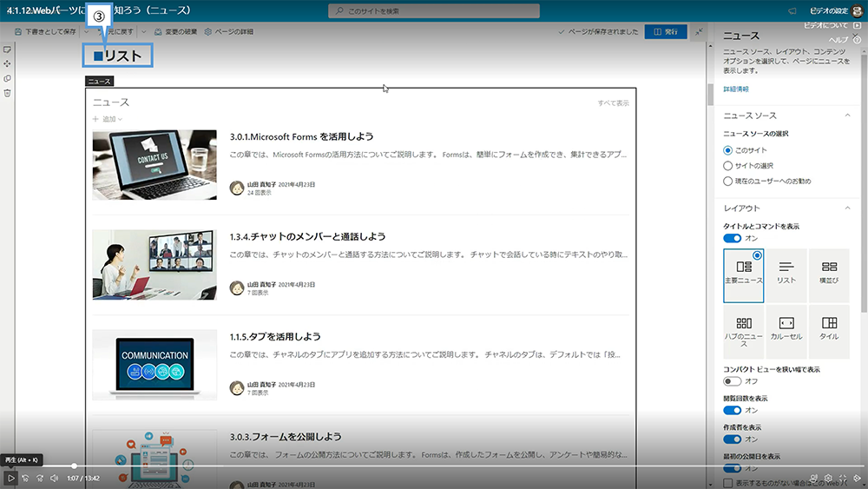Click the flag icon in the top header
868x489 pixels.
click(x=792, y=10)
